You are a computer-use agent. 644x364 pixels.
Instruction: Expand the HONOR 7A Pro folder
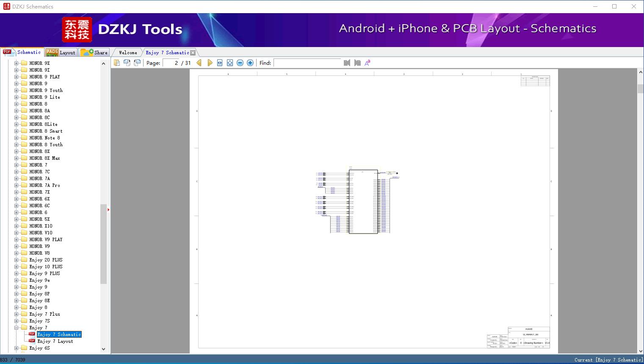coord(17,185)
